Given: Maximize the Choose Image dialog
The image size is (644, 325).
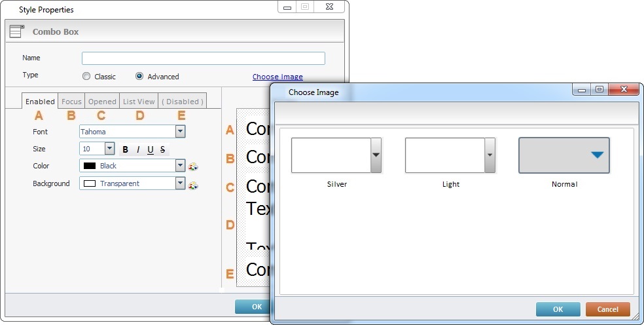Looking at the screenshot, I should point(599,90).
